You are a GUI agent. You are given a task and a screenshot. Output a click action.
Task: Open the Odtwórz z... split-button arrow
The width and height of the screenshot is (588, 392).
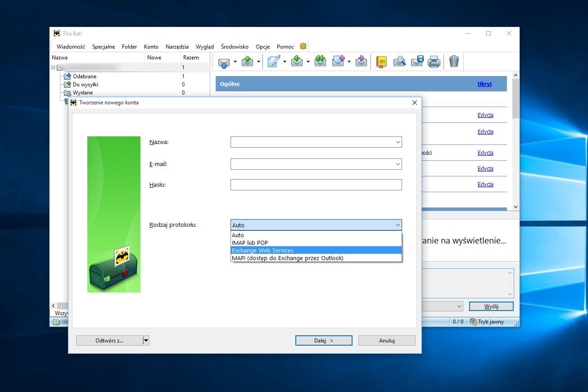146,341
